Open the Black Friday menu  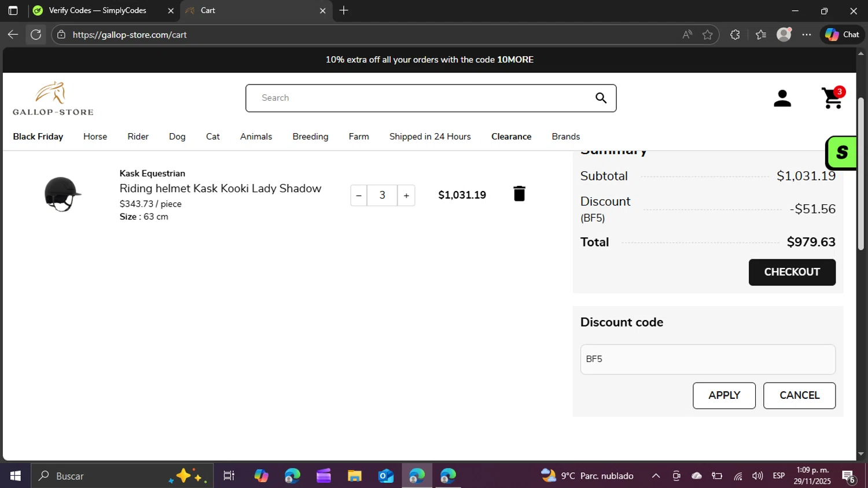[x=38, y=137]
